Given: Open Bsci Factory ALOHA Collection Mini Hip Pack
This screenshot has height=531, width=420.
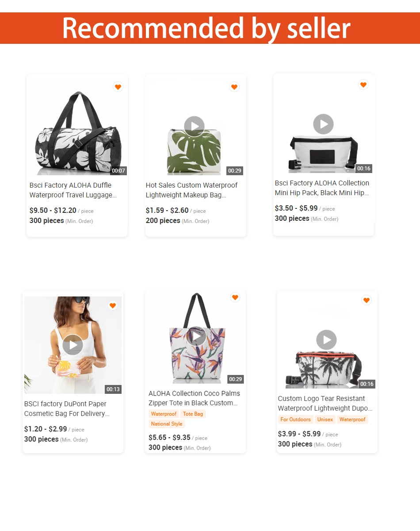Looking at the screenshot, I should click(322, 188).
